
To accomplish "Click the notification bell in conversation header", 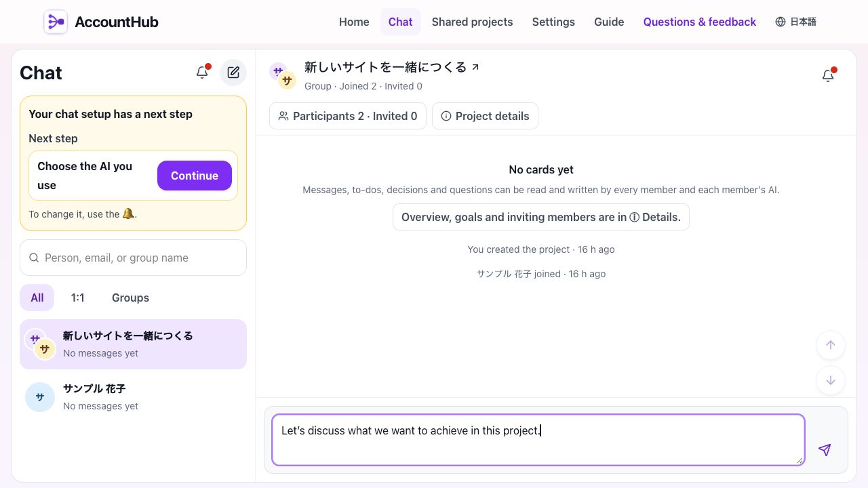I will point(828,76).
